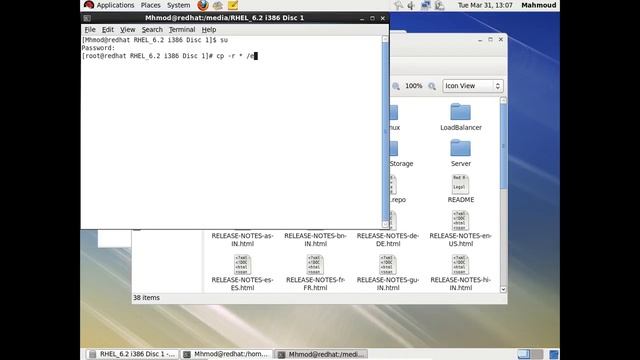
Task: Click the terminal scrollbar up arrow
Action: point(385,39)
